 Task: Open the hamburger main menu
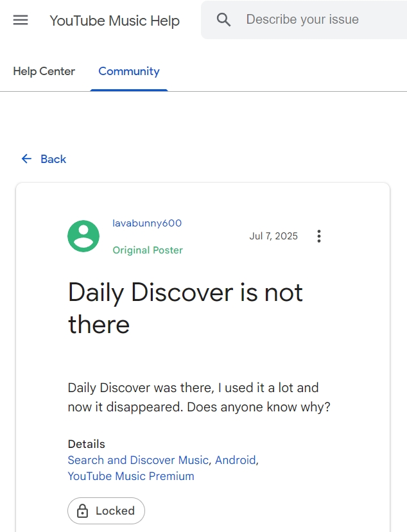pyautogui.click(x=21, y=20)
